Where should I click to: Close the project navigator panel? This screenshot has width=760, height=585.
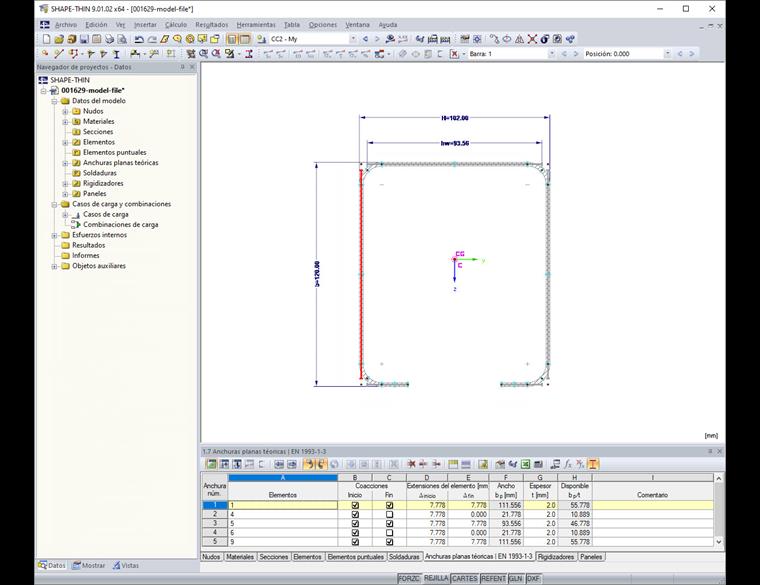(x=192, y=67)
